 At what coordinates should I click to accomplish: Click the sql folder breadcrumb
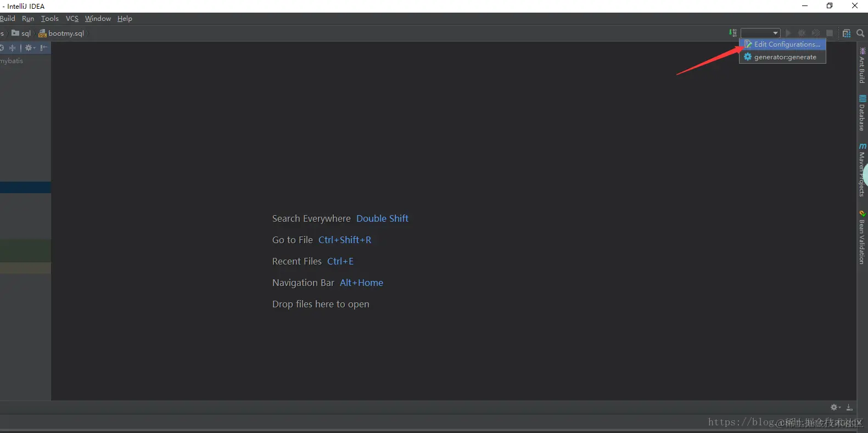click(21, 33)
